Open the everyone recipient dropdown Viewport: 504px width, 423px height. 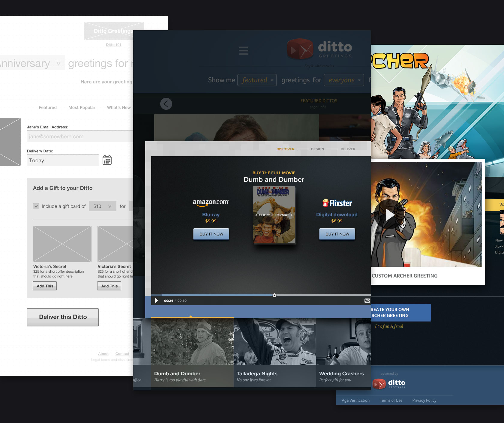(344, 80)
